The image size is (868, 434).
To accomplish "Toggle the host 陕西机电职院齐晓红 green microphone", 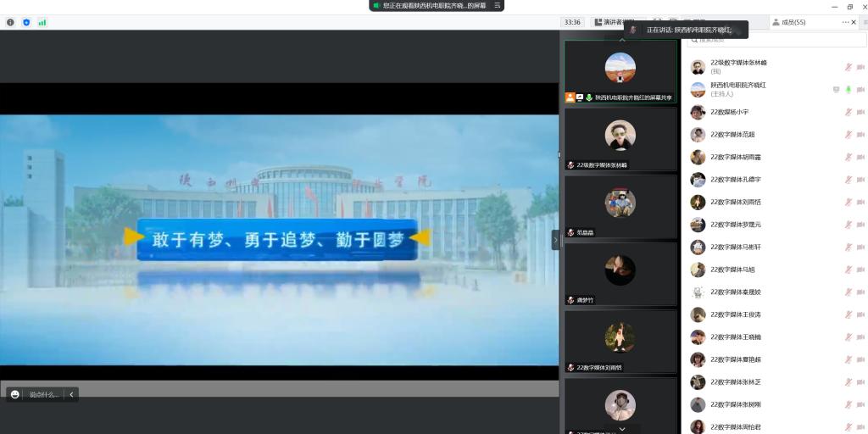I will click(848, 90).
